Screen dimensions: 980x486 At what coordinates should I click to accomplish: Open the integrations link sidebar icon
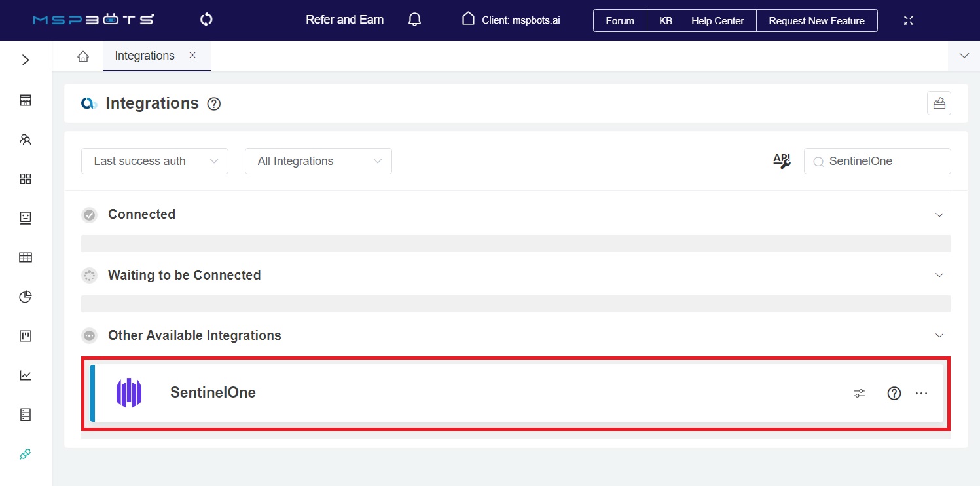[26, 454]
